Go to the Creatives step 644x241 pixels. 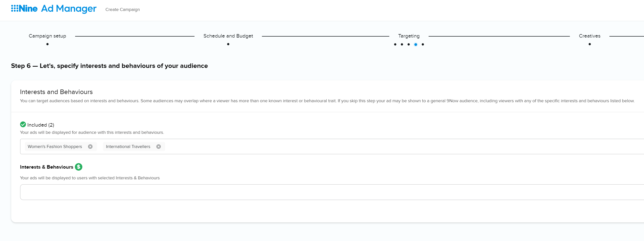[590, 36]
